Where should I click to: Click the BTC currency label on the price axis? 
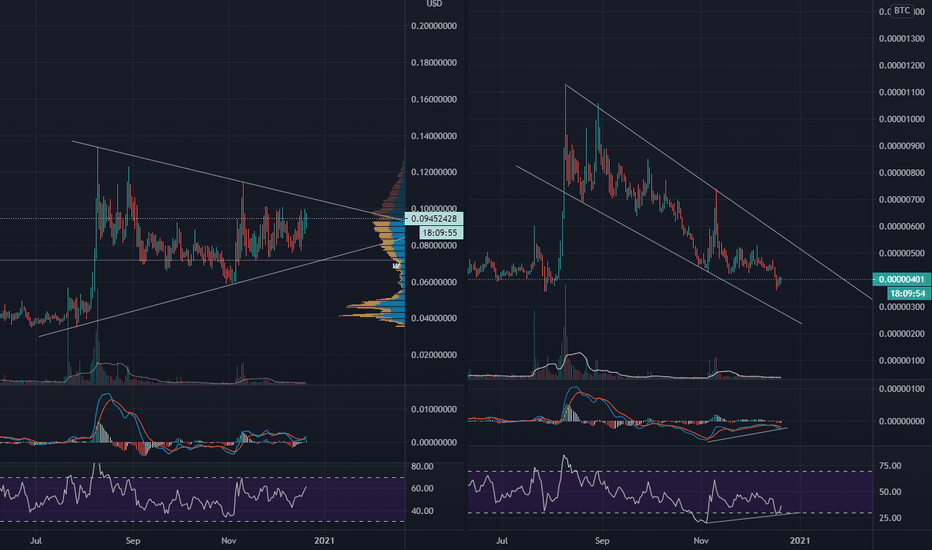(x=902, y=11)
